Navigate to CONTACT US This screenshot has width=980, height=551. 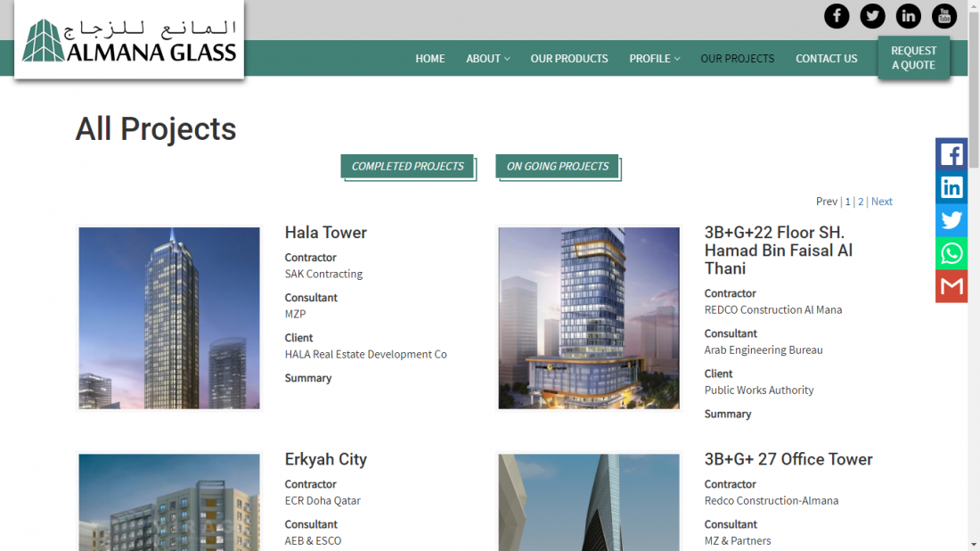826,58
